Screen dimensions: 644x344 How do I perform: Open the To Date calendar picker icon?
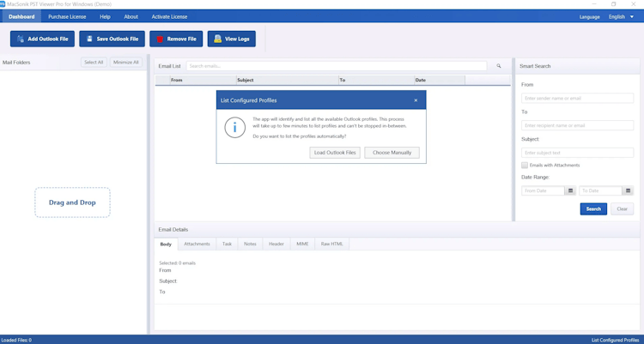628,191
